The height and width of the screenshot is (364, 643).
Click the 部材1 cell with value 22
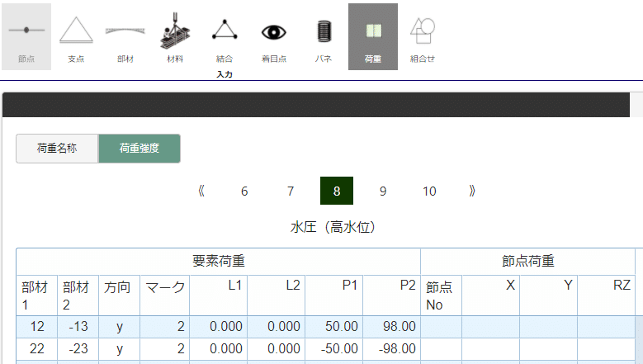click(x=37, y=349)
